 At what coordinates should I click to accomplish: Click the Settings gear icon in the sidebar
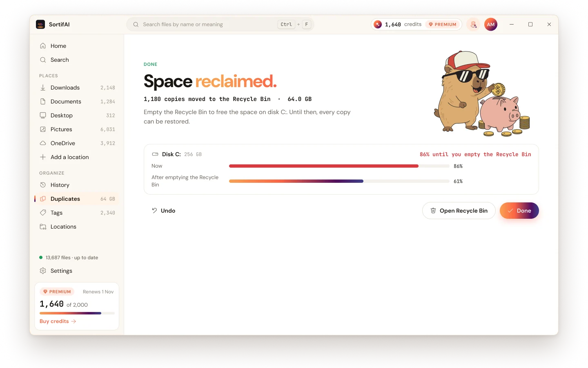(x=43, y=271)
